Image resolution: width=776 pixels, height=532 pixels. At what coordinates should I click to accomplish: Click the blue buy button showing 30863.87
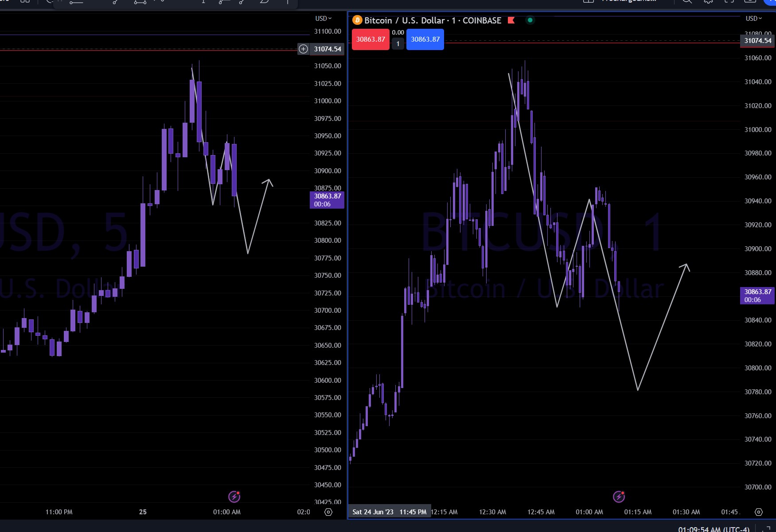(425, 39)
